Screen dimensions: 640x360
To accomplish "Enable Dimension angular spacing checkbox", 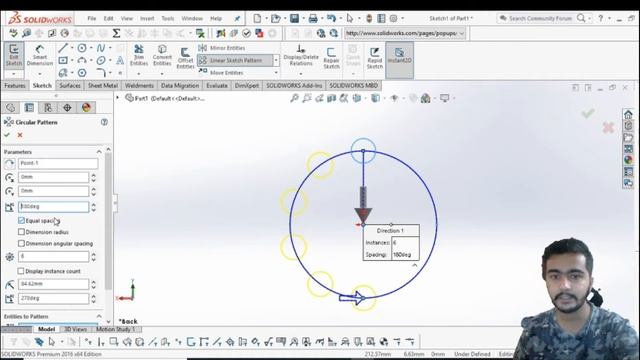I will click(22, 243).
